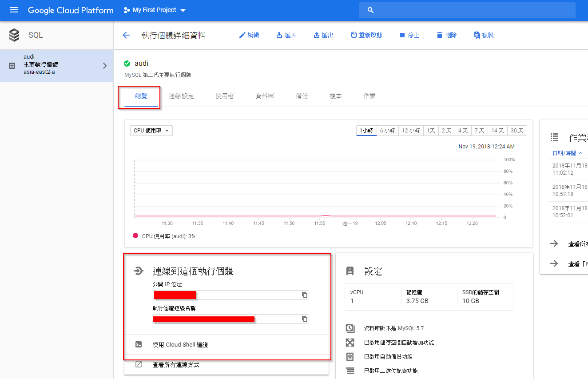Copy the public IP address
Screen dimensions: 588x379
coord(305,295)
